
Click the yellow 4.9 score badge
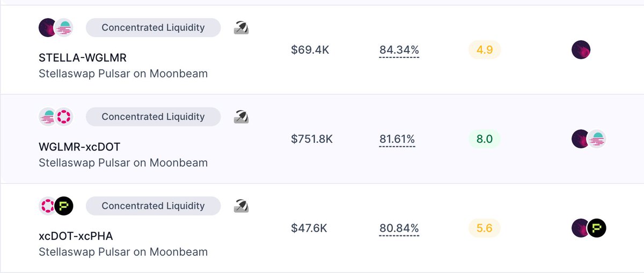(x=484, y=50)
